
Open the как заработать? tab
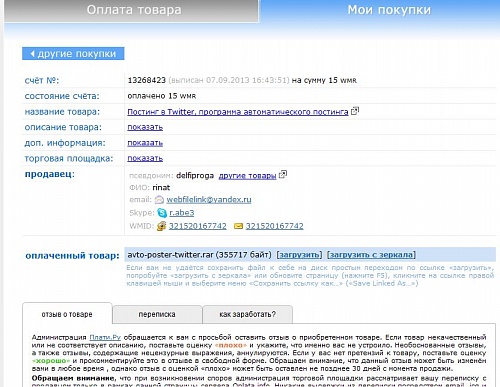248,314
